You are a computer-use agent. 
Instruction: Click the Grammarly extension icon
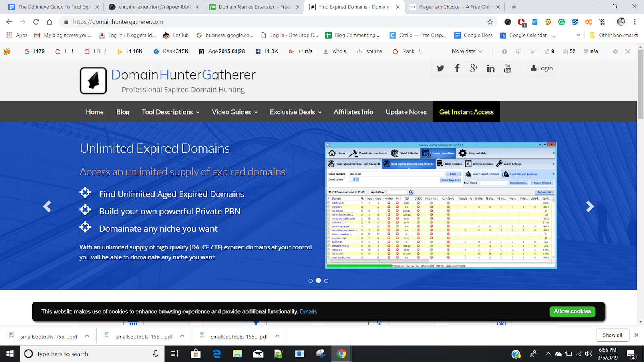click(561, 22)
